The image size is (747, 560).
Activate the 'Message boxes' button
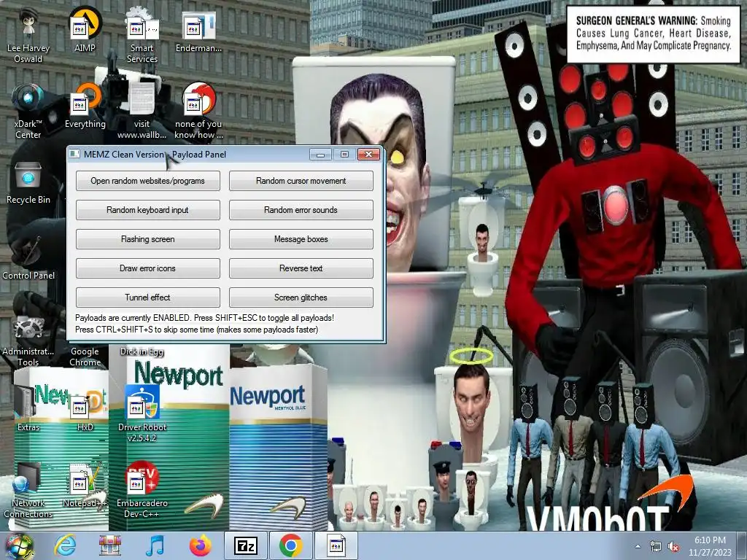(x=301, y=239)
